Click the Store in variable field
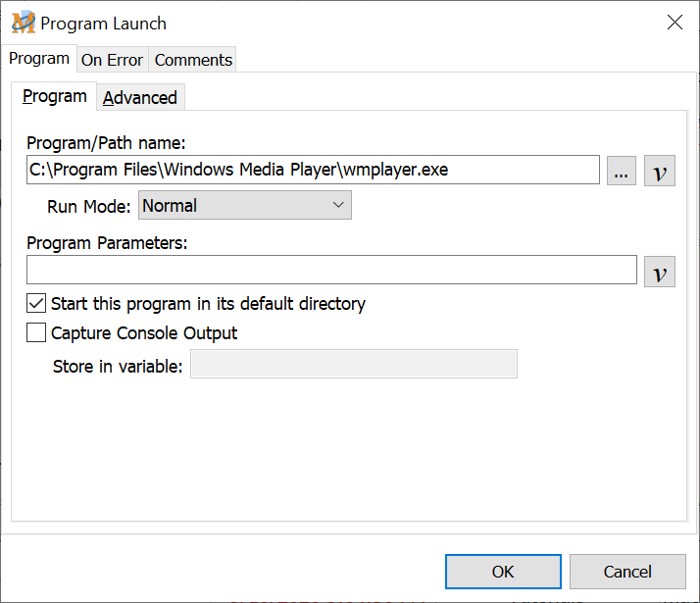This screenshot has height=603, width=700. click(x=353, y=366)
